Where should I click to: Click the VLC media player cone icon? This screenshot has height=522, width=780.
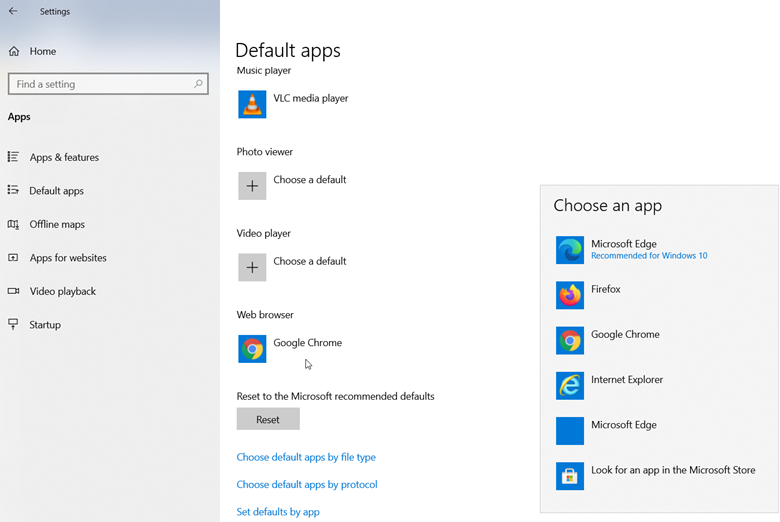coord(252,104)
